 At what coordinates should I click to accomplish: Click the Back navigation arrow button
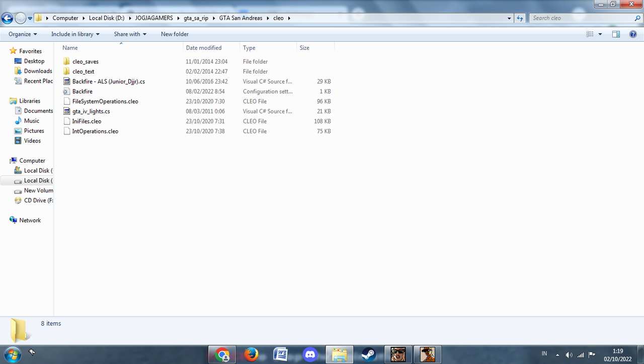tap(7, 19)
